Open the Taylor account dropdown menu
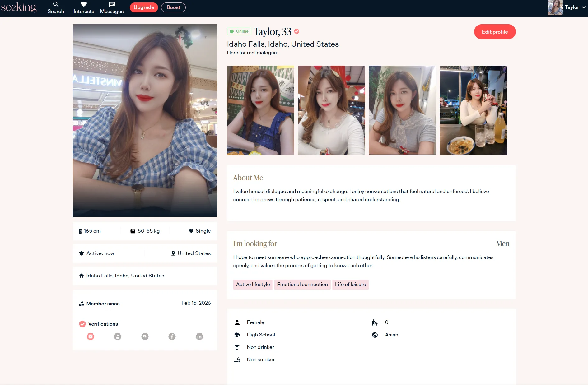588x385 pixels. [x=575, y=7]
